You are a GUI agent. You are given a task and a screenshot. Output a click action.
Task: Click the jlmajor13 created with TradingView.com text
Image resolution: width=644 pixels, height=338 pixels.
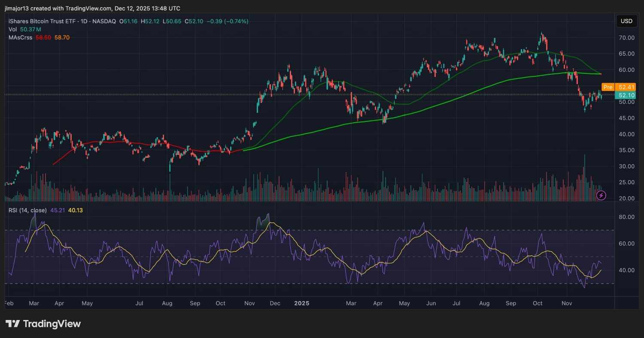[92, 8]
